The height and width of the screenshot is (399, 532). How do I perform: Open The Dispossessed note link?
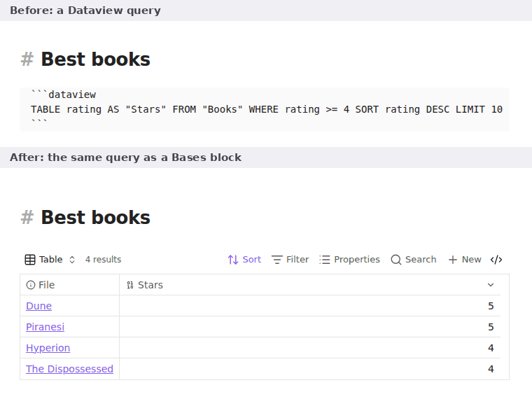click(x=69, y=369)
